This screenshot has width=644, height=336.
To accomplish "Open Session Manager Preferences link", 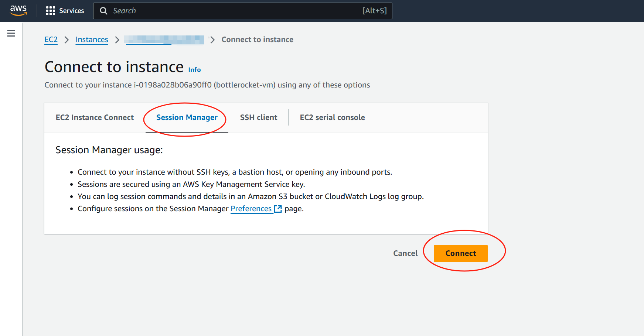I will click(x=251, y=209).
